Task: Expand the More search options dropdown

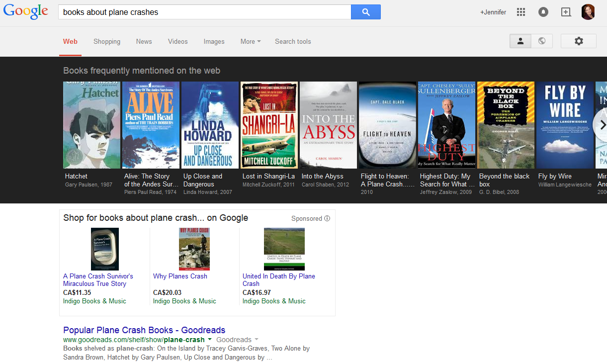Action: pos(251,42)
